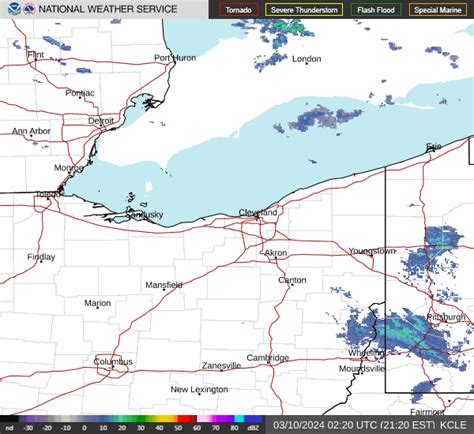Click the London city label
The height and width of the screenshot is (434, 474).
click(x=307, y=59)
